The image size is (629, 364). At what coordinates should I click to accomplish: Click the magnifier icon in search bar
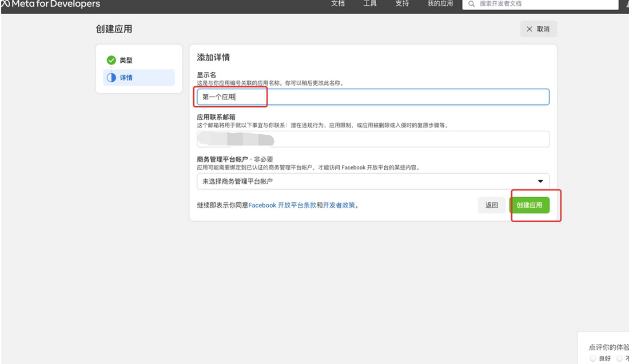472,4
